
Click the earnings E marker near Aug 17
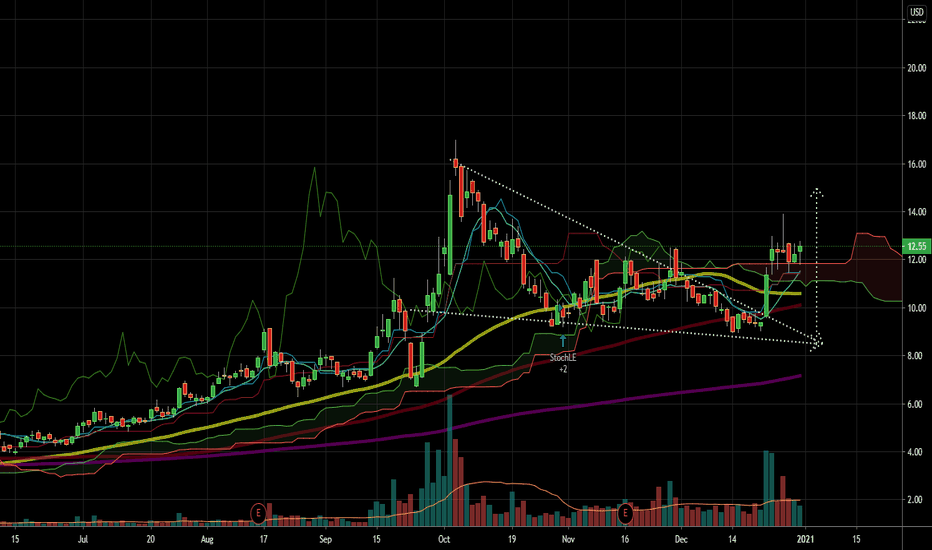pyautogui.click(x=258, y=513)
